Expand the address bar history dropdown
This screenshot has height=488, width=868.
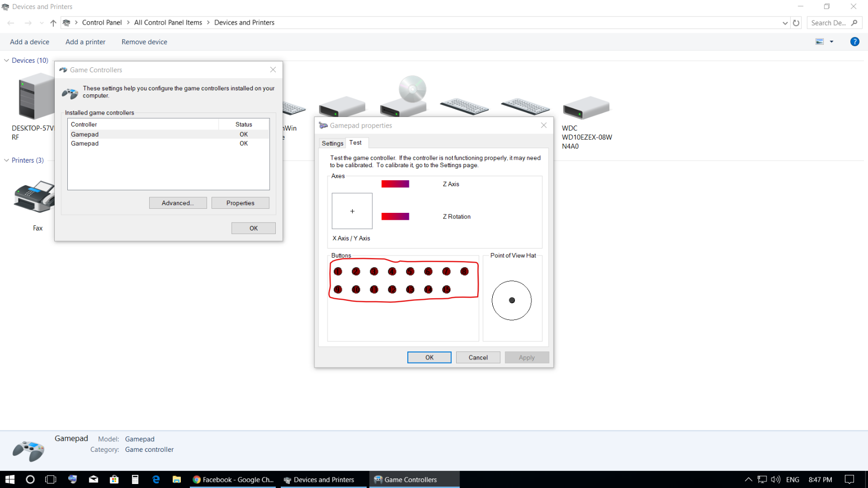coord(785,23)
